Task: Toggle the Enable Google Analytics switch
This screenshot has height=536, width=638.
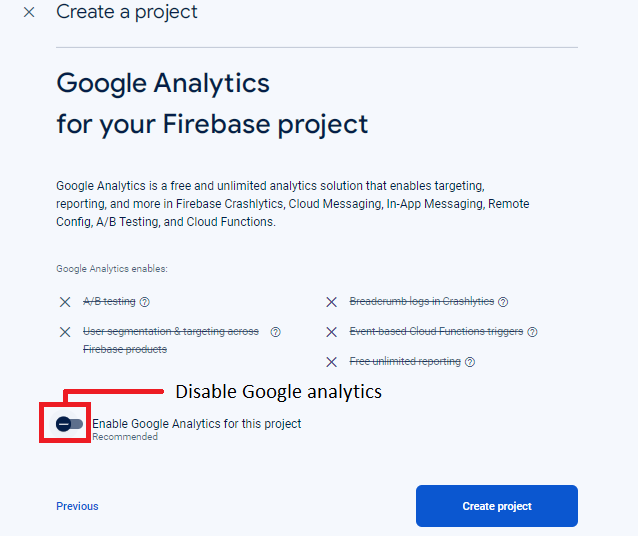Action: 70,424
